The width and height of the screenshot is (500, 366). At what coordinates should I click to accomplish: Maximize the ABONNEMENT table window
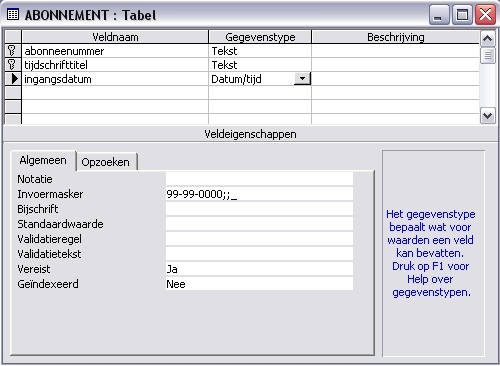[462, 15]
